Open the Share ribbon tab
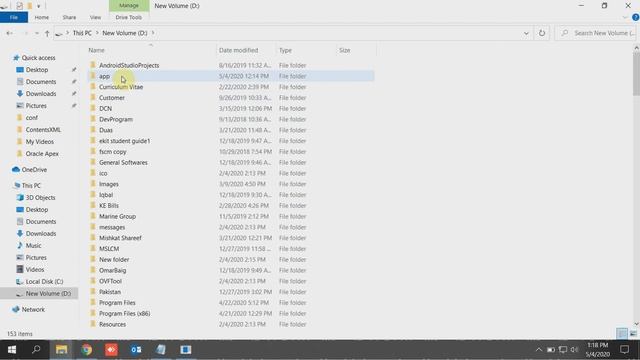Viewport: 640px width, 360px height. (69, 18)
